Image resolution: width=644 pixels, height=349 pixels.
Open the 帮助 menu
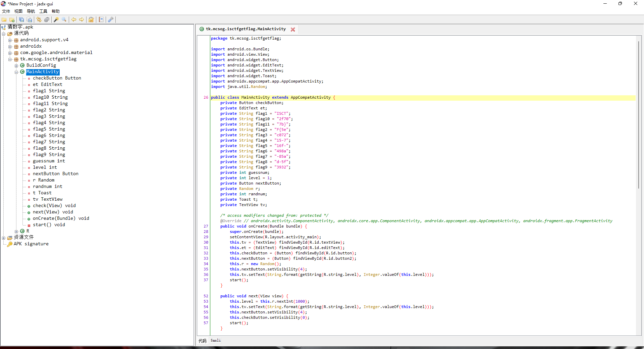point(56,11)
